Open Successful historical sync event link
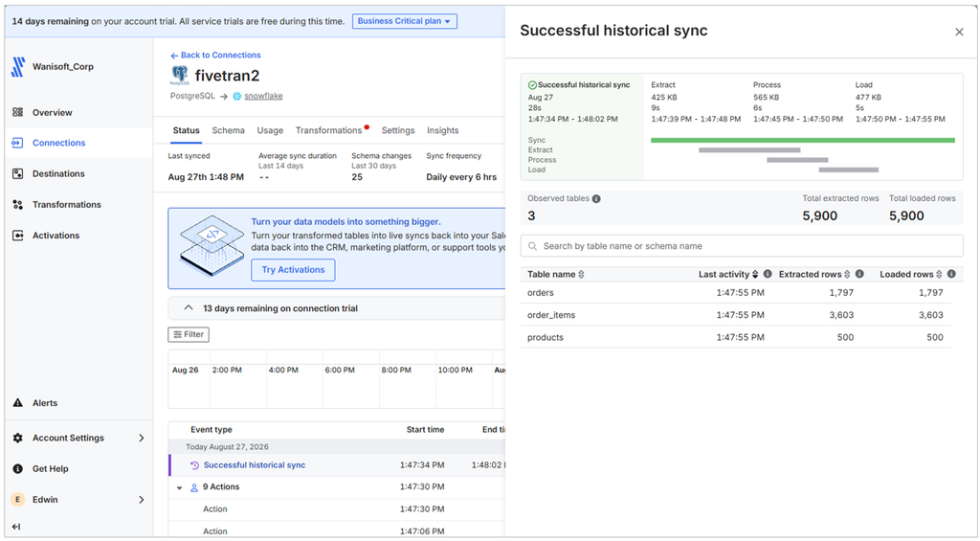Image resolution: width=980 pixels, height=541 pixels. coord(255,465)
